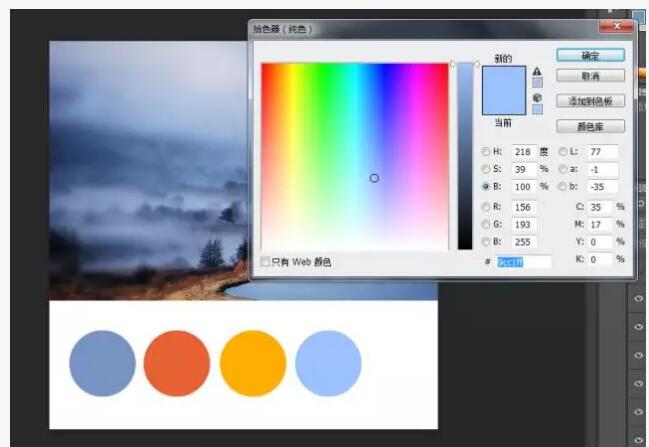
Task: Click the R field showing 156
Action: tap(524, 207)
